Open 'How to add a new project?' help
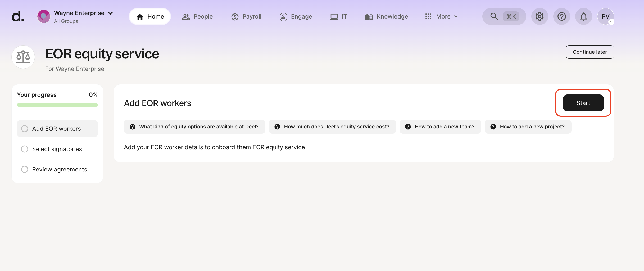644x271 pixels. pos(528,127)
